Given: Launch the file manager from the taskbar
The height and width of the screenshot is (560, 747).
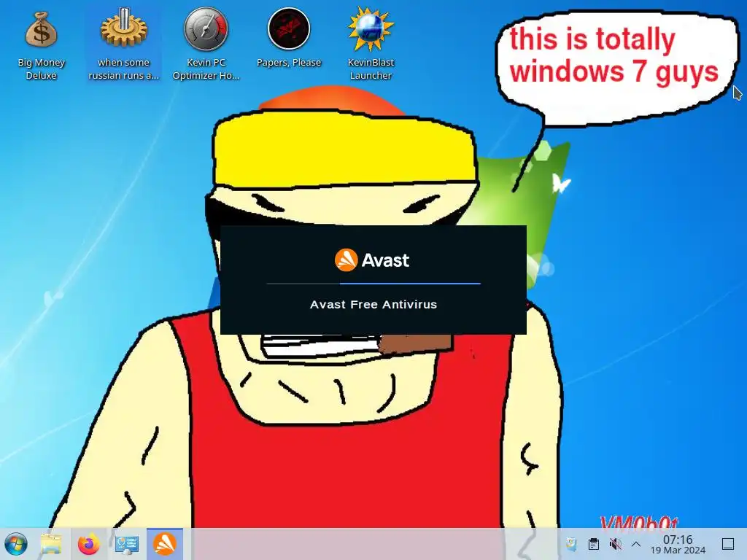Looking at the screenshot, I should pyautogui.click(x=52, y=544).
